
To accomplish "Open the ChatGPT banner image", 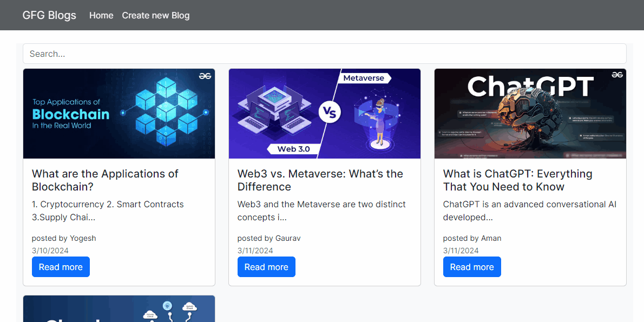I will 530,114.
